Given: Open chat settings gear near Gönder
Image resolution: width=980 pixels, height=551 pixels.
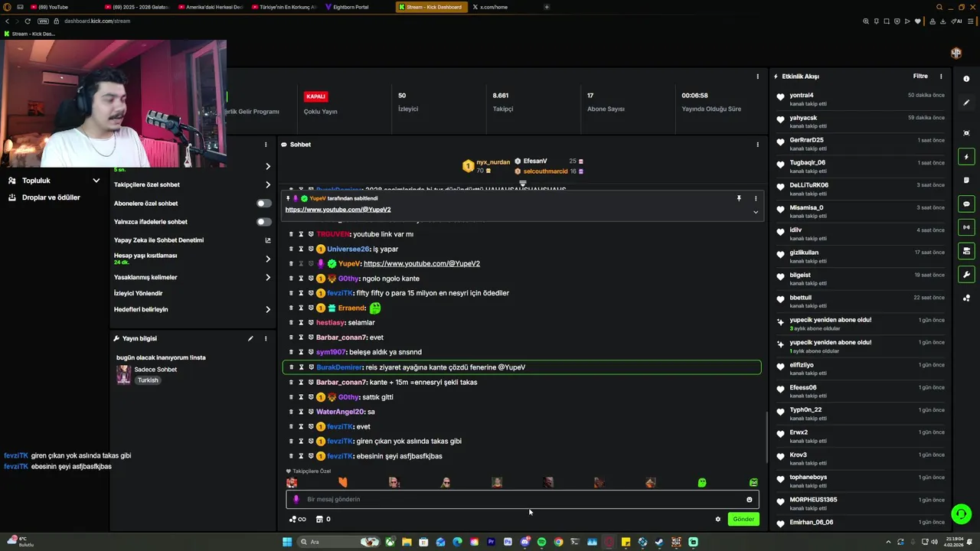Looking at the screenshot, I should [718, 519].
